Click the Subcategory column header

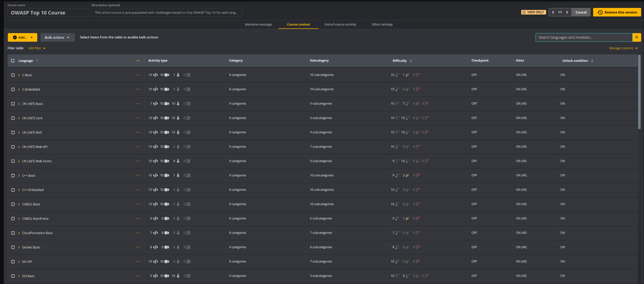coord(319,60)
